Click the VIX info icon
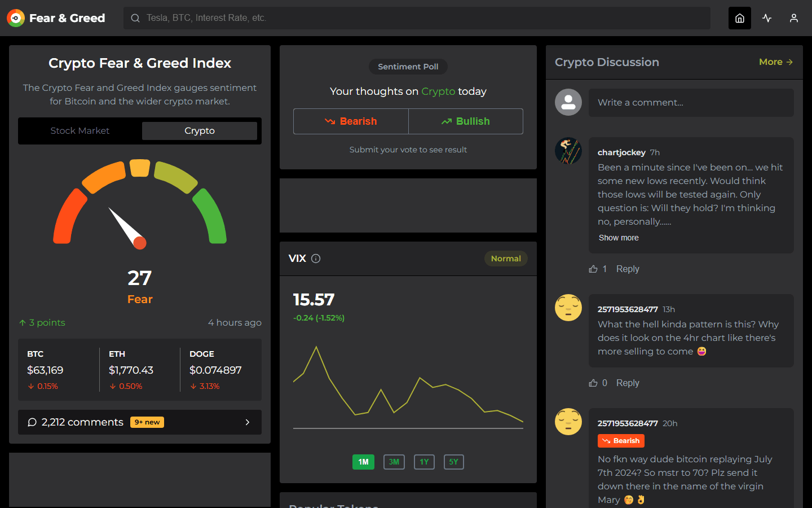Screen dimensions: 812x508 coord(316,259)
